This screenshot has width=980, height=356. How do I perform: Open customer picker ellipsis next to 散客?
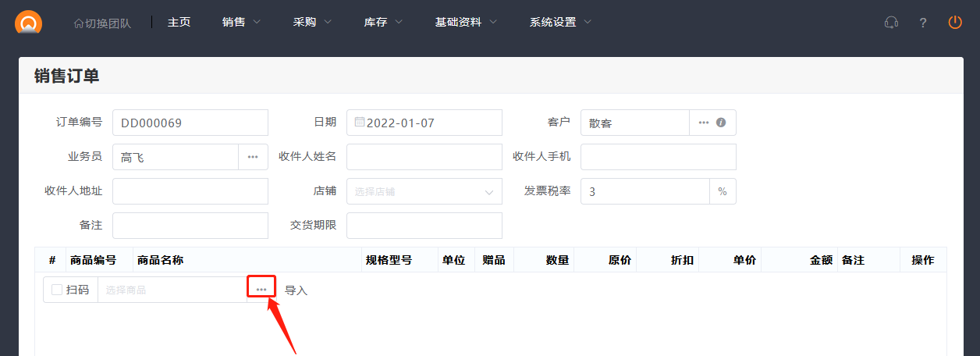click(x=704, y=123)
